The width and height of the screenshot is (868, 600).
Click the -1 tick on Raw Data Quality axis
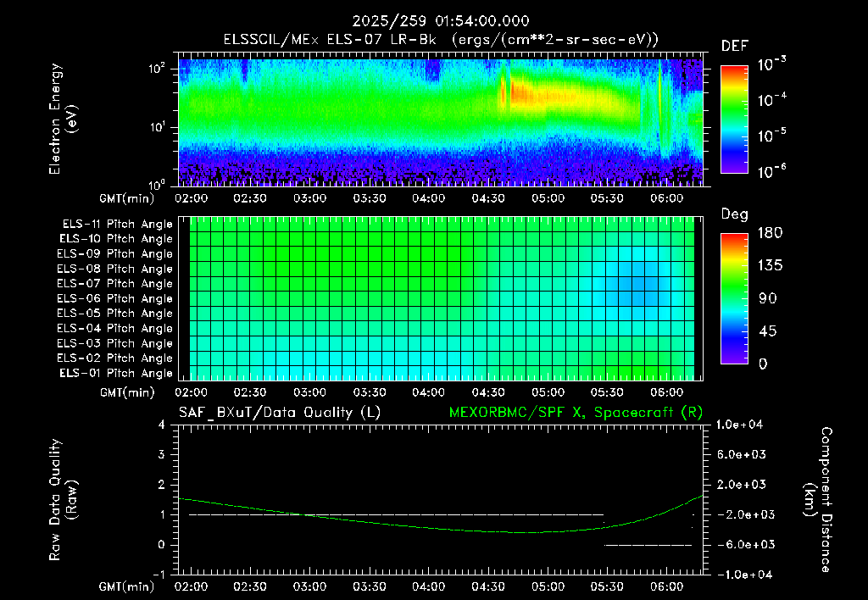(x=159, y=575)
